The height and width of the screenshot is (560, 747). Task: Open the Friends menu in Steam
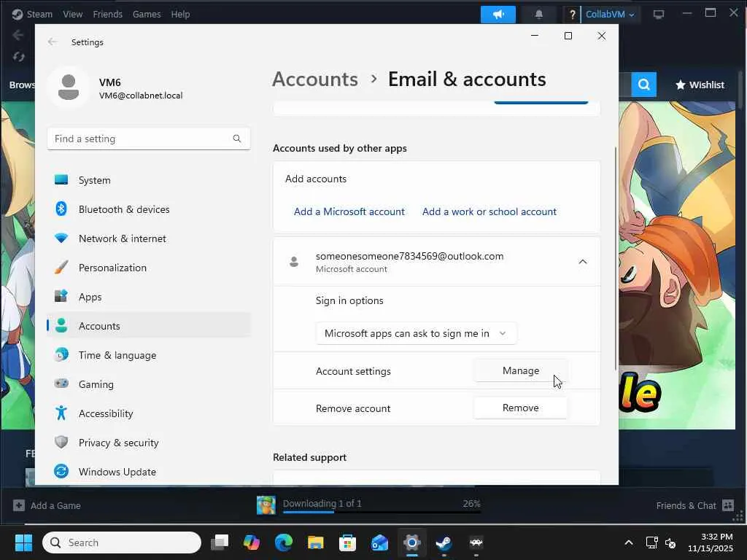[108, 15]
